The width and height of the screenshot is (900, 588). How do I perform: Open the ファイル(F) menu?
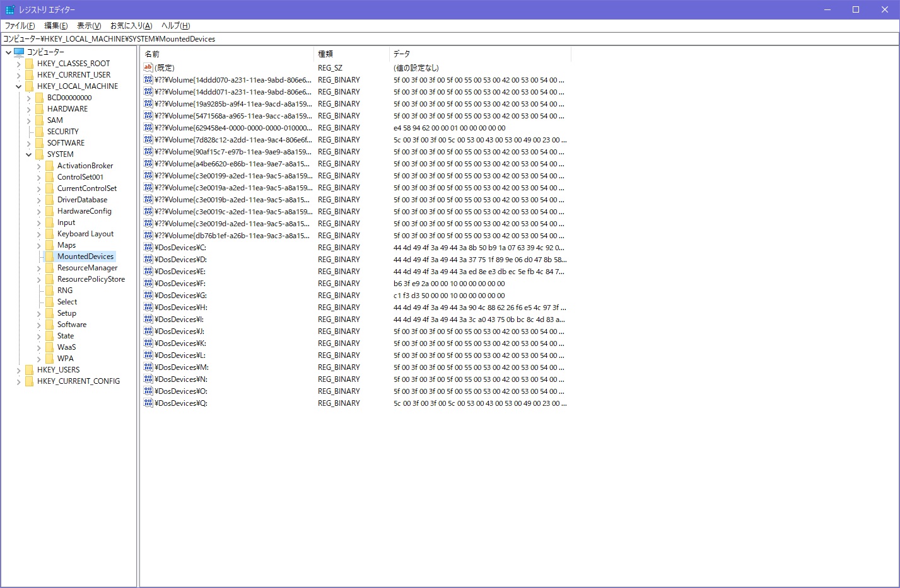[x=20, y=26]
